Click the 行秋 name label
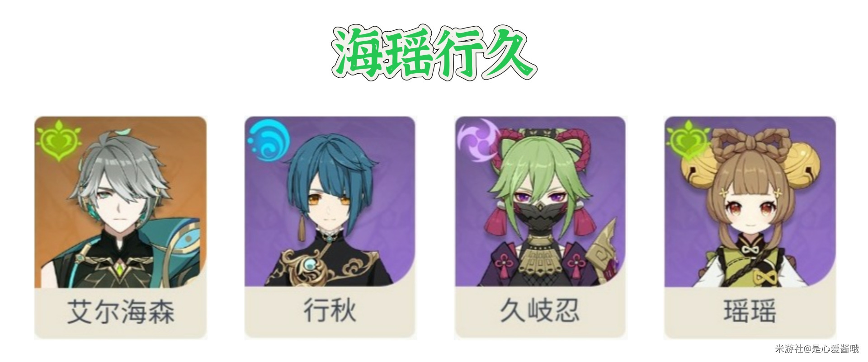 330,310
